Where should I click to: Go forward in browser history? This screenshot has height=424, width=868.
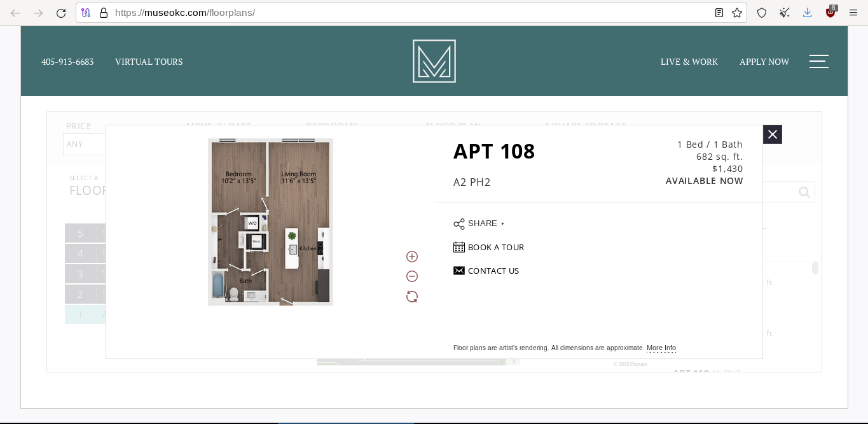click(38, 13)
